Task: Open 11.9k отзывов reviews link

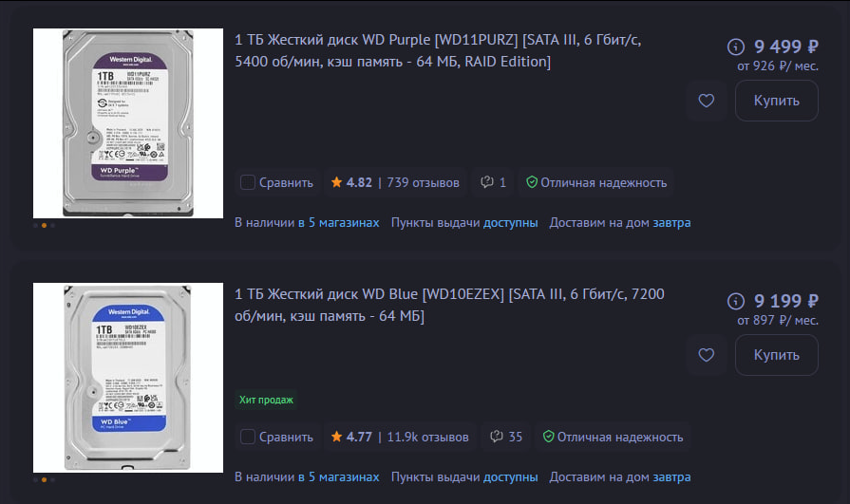Action: click(x=427, y=437)
